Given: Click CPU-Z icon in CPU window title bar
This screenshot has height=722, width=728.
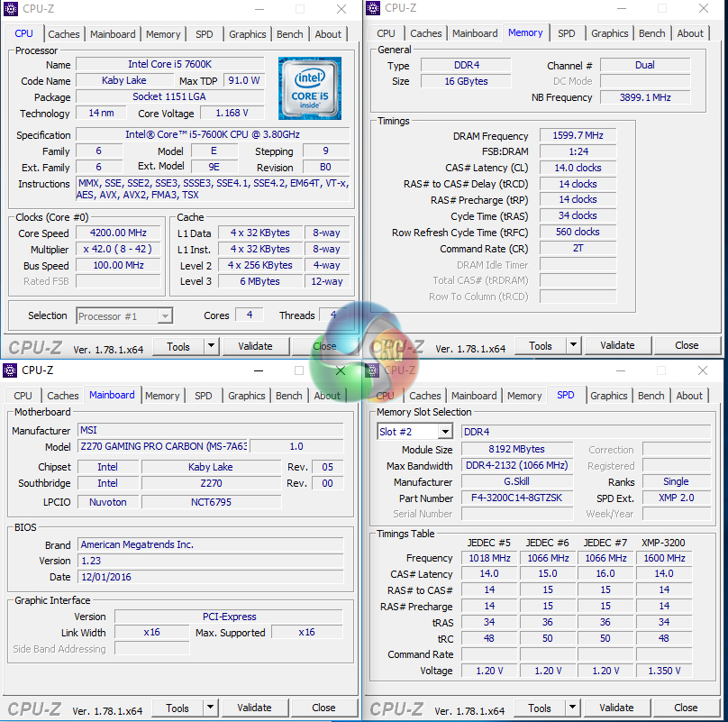Looking at the screenshot, I should [10, 10].
